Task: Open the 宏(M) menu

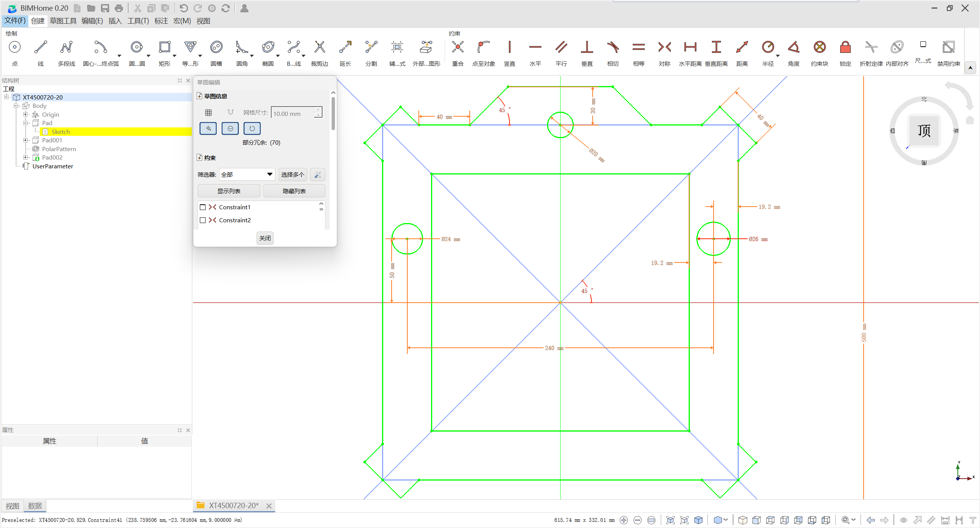Action: 182,21
